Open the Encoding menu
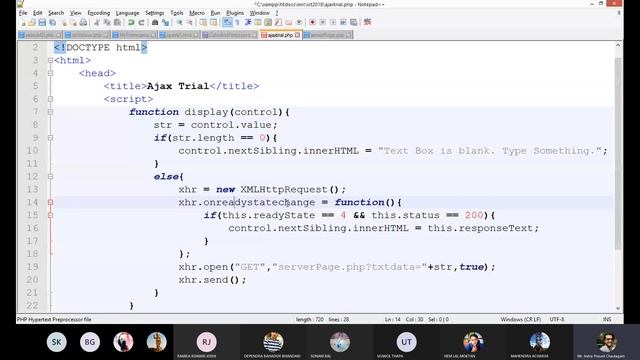The image size is (640, 360). [99, 13]
